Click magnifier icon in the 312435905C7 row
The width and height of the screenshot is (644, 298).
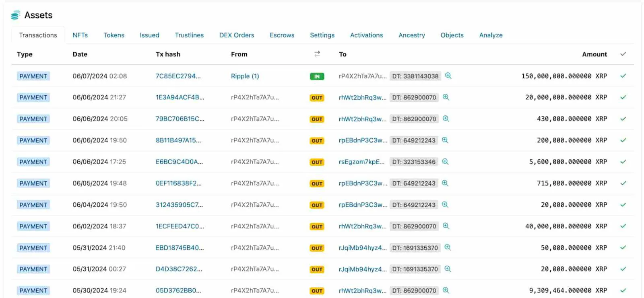[445, 204]
